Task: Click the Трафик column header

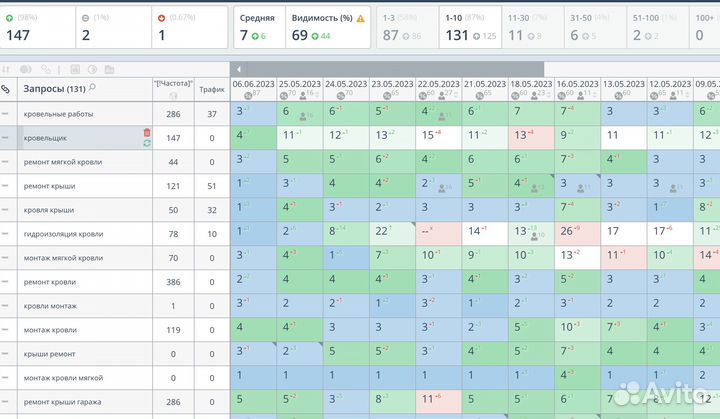Action: point(212,89)
